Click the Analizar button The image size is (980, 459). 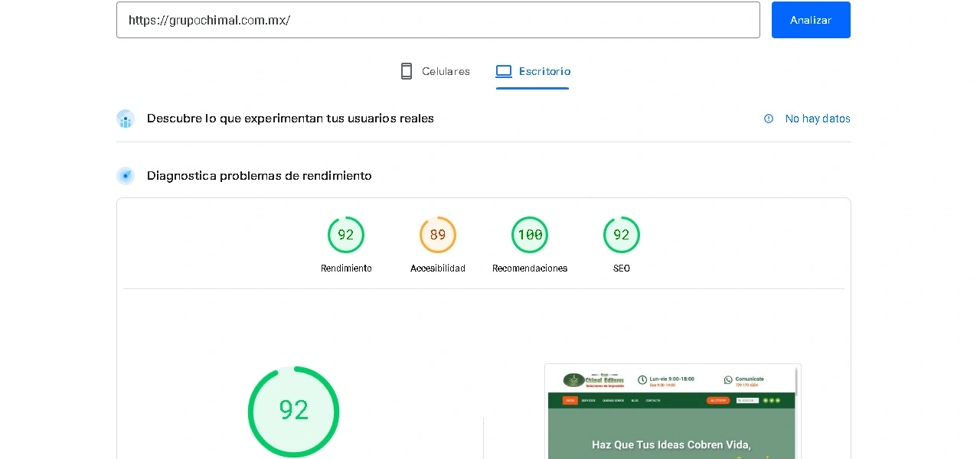click(x=811, y=20)
